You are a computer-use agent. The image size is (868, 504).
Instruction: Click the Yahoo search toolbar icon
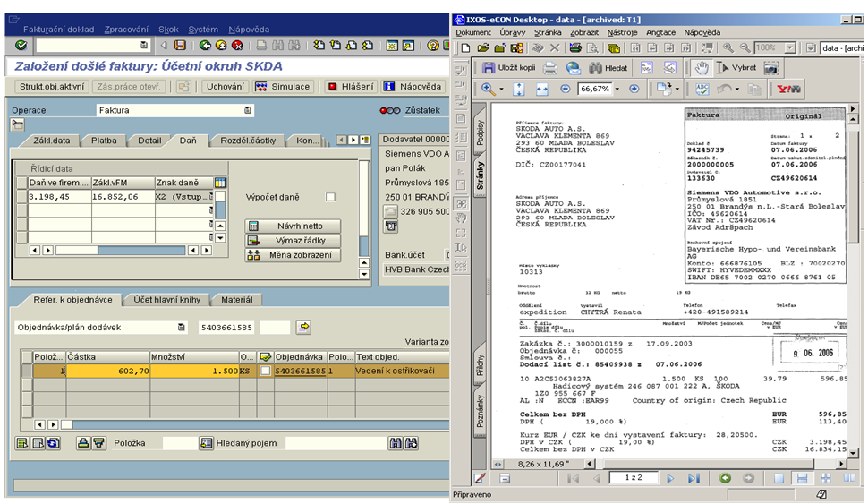tap(788, 89)
